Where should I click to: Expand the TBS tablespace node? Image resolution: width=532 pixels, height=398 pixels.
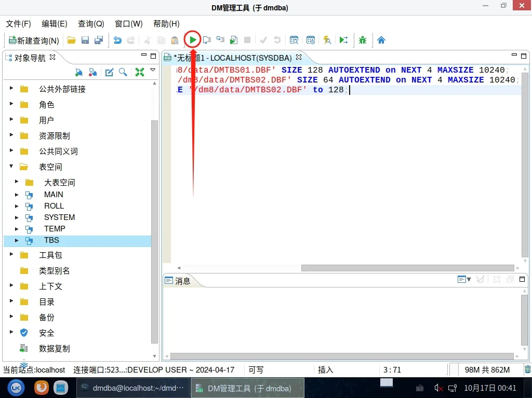17,240
